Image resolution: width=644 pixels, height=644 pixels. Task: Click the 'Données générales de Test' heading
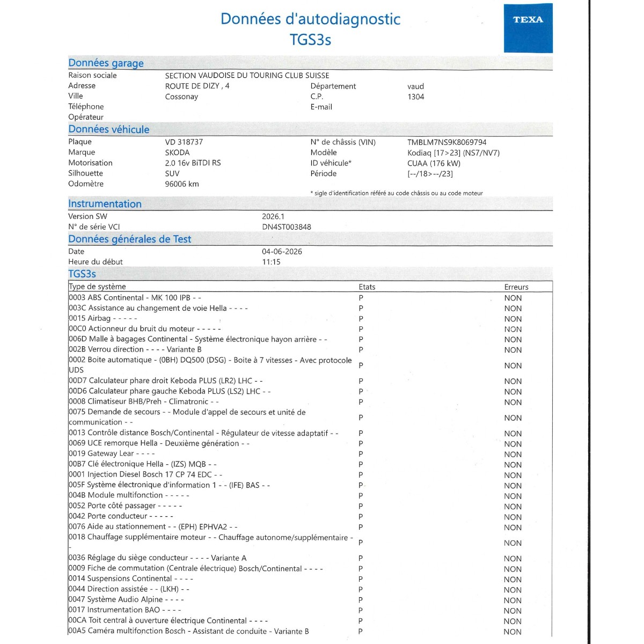pos(129,239)
